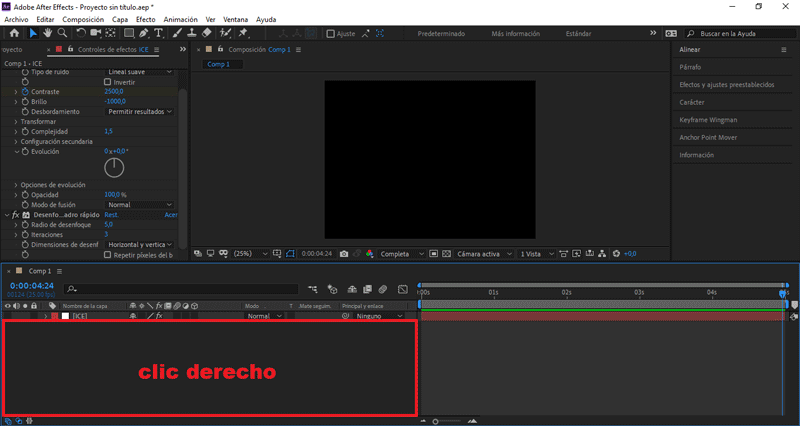Enable the Ajuste snapping checkbox
The image size is (800, 426).
331,34
